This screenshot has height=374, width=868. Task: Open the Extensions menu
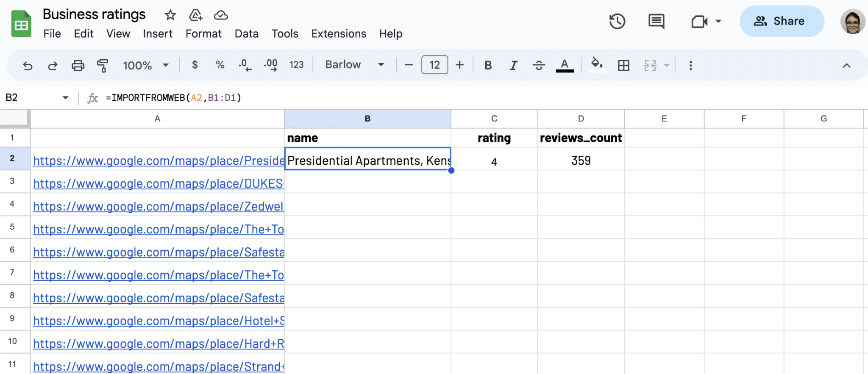point(339,33)
